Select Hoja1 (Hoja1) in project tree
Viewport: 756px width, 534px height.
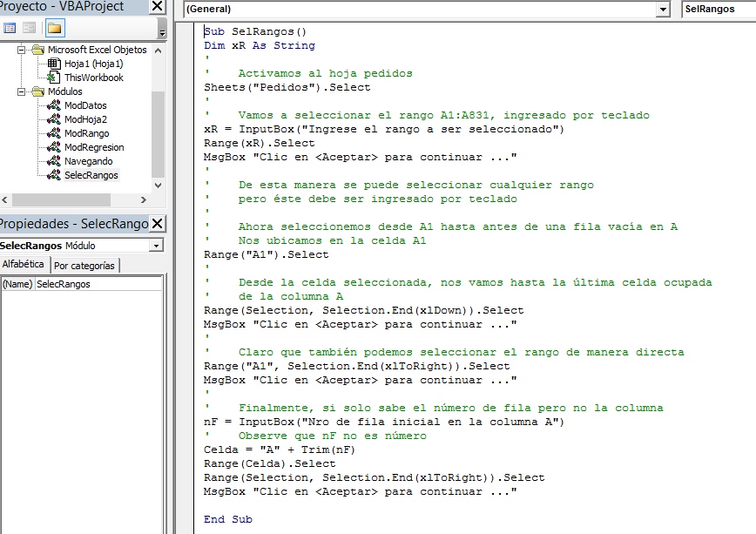point(93,64)
